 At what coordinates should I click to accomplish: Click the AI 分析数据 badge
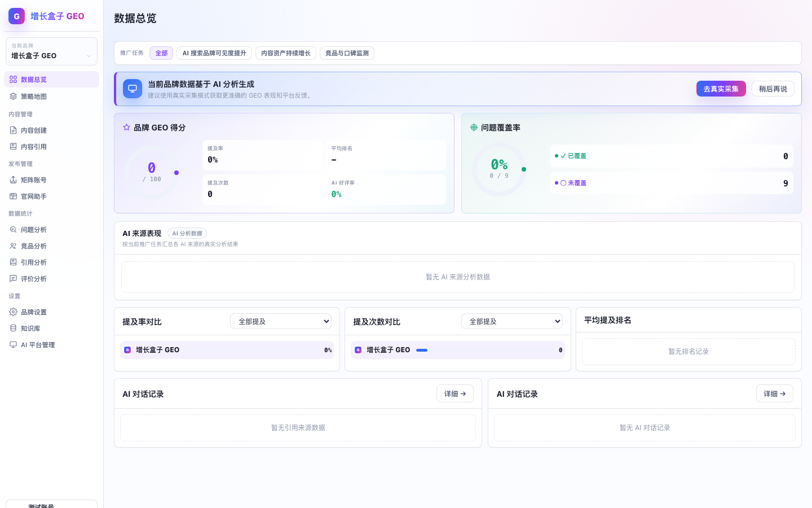(187, 233)
